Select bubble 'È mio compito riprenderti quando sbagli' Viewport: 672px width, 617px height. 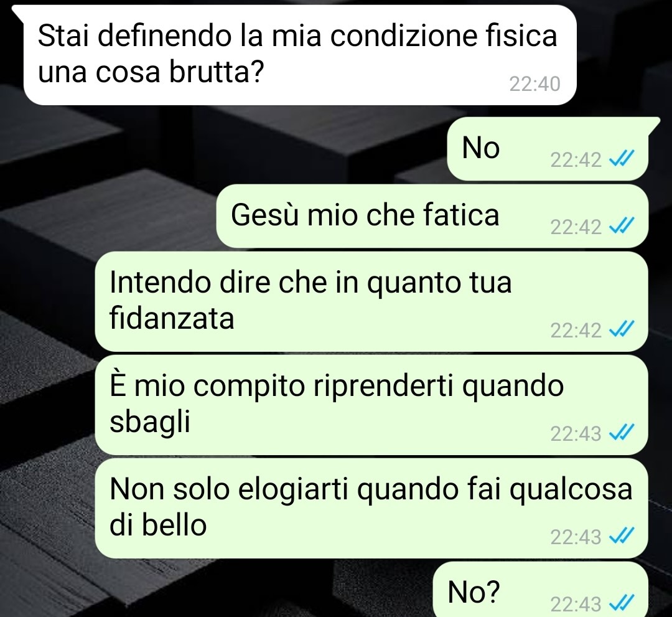pyautogui.click(x=371, y=405)
